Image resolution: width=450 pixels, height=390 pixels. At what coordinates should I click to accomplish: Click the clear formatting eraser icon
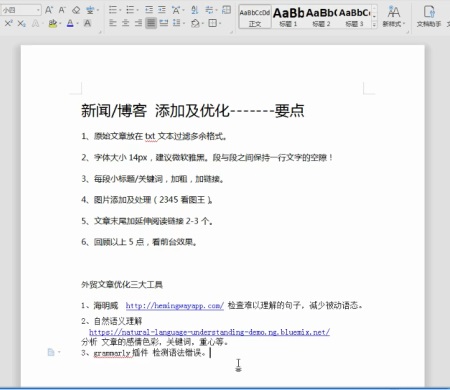76,10
